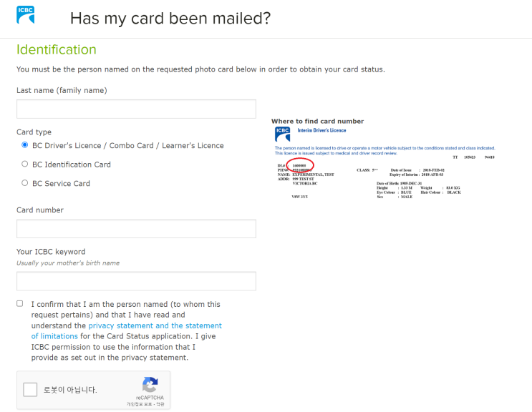Image resolution: width=532 pixels, height=412 pixels.
Task: Click into the Card number field
Action: (136, 229)
